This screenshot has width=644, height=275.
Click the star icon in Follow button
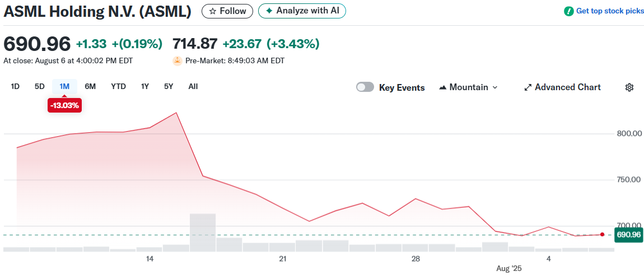click(x=212, y=11)
